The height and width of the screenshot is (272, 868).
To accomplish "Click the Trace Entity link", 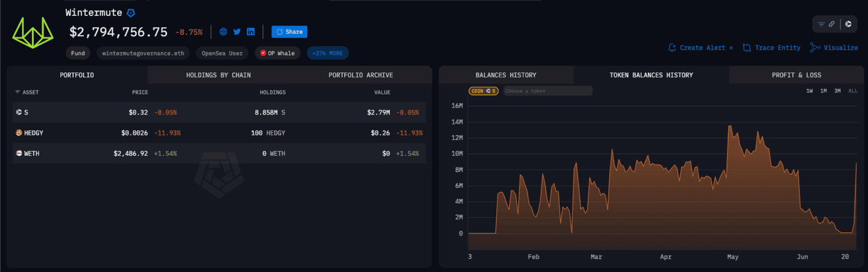I will coord(777,48).
